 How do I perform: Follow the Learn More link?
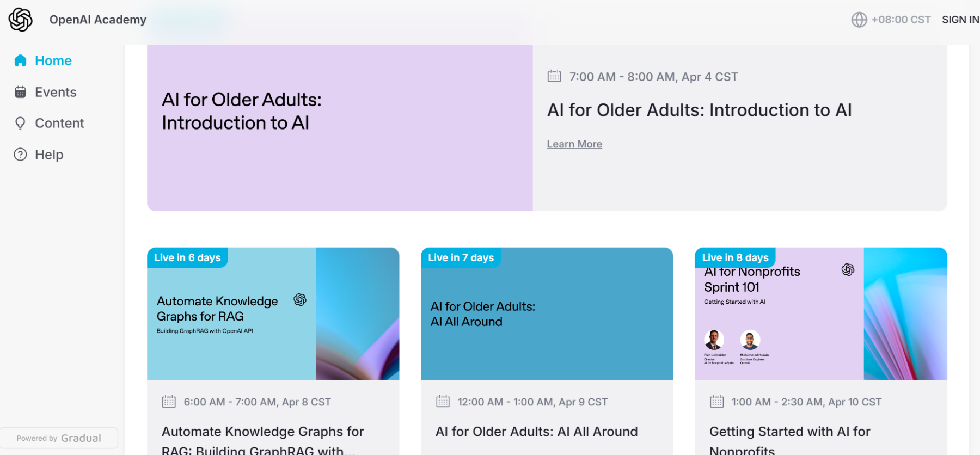pos(574,144)
